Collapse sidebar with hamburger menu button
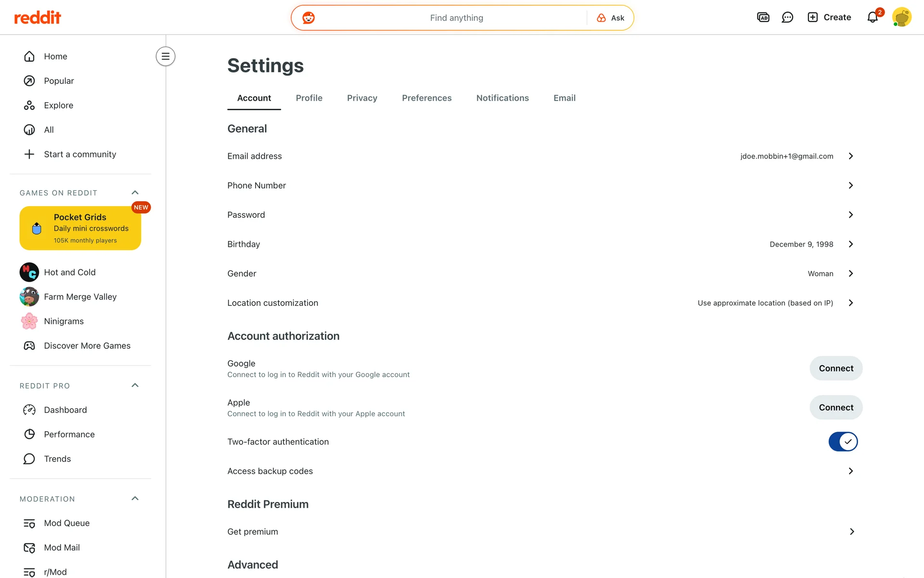This screenshot has width=924, height=578. (166, 56)
